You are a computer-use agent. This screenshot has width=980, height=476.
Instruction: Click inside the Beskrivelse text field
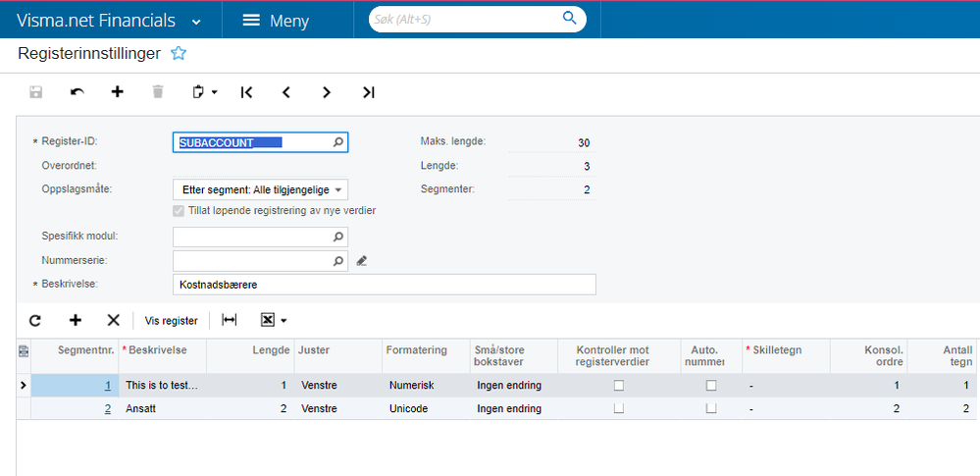[x=383, y=285]
